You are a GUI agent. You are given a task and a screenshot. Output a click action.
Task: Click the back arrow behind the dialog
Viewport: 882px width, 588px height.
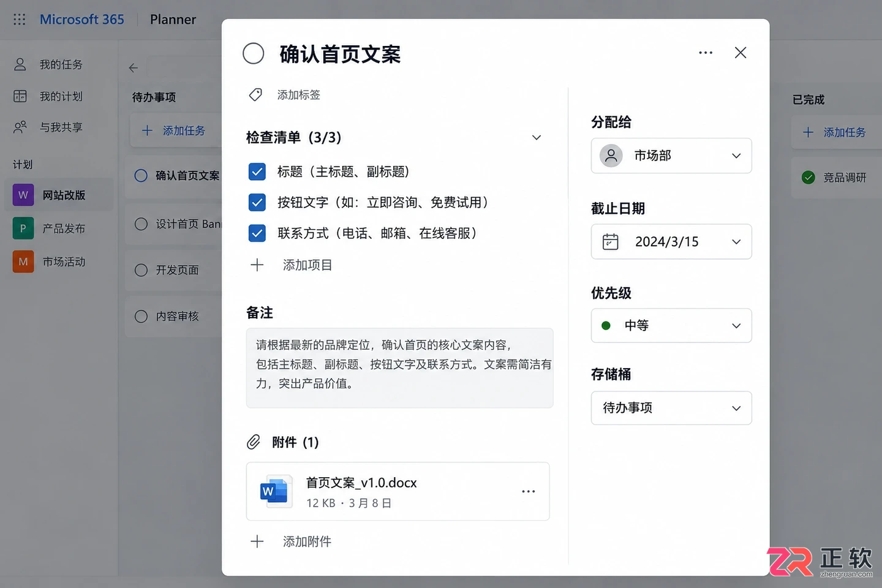click(134, 68)
